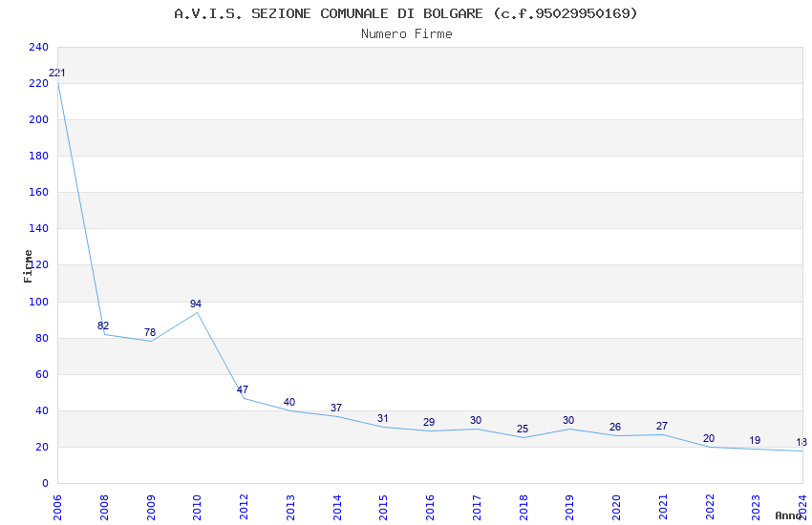
Task: Click the x-axis year label 2012
Action: pyautogui.click(x=244, y=508)
